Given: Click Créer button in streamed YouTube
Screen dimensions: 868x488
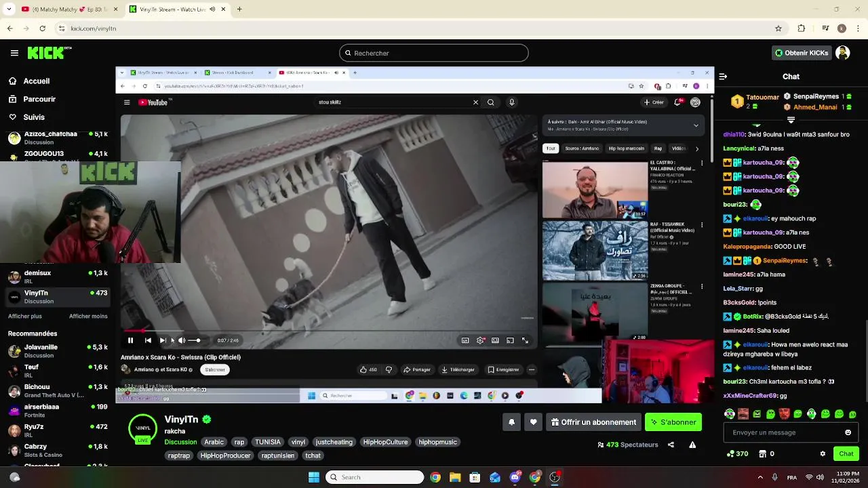Looking at the screenshot, I should point(654,102).
